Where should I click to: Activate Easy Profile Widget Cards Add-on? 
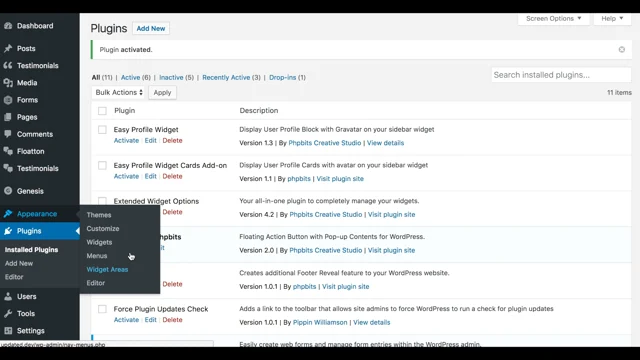126,176
